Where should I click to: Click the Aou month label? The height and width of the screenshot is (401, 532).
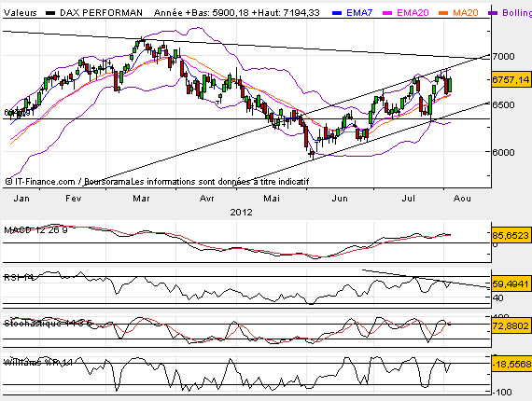tap(462, 199)
